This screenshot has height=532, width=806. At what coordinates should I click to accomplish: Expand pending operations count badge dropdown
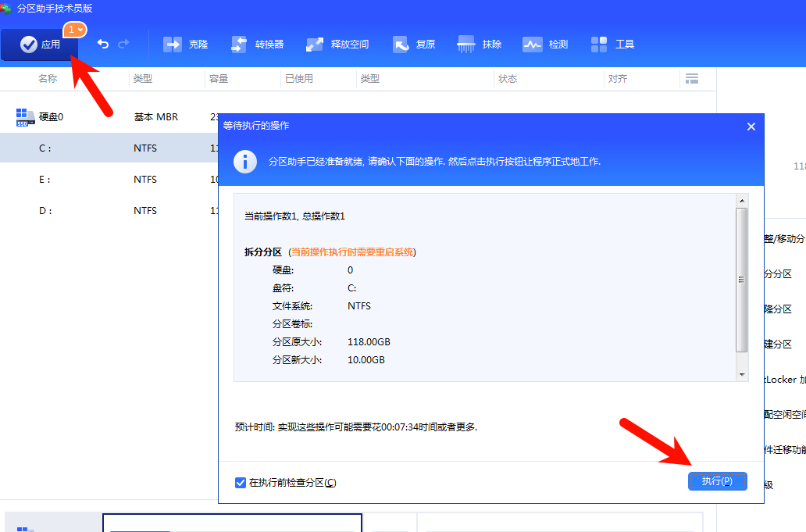76,29
